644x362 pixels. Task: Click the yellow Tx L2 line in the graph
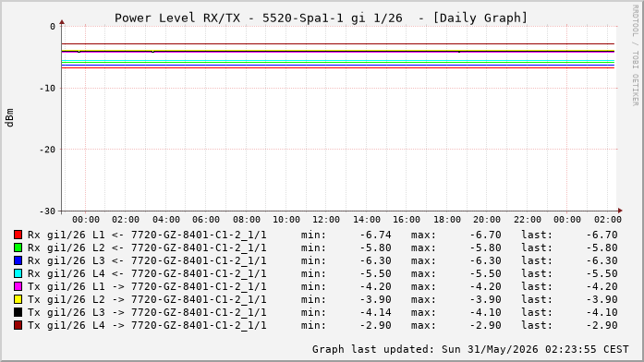(x=338, y=51)
